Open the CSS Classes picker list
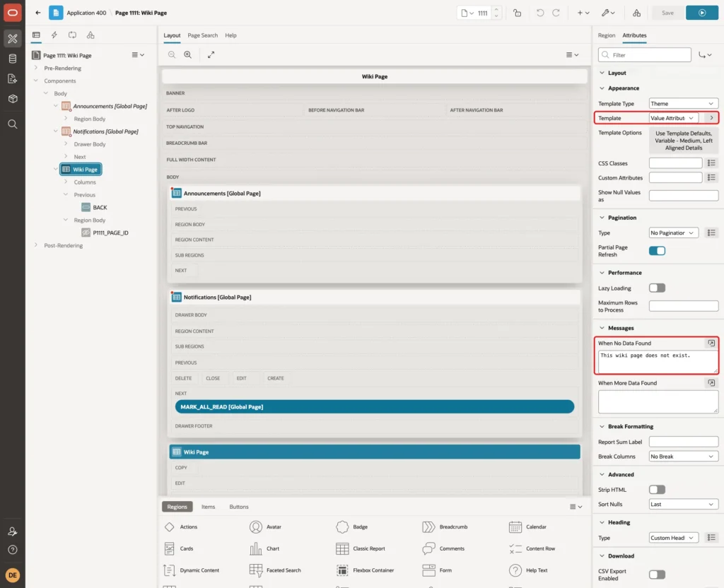 coord(711,163)
